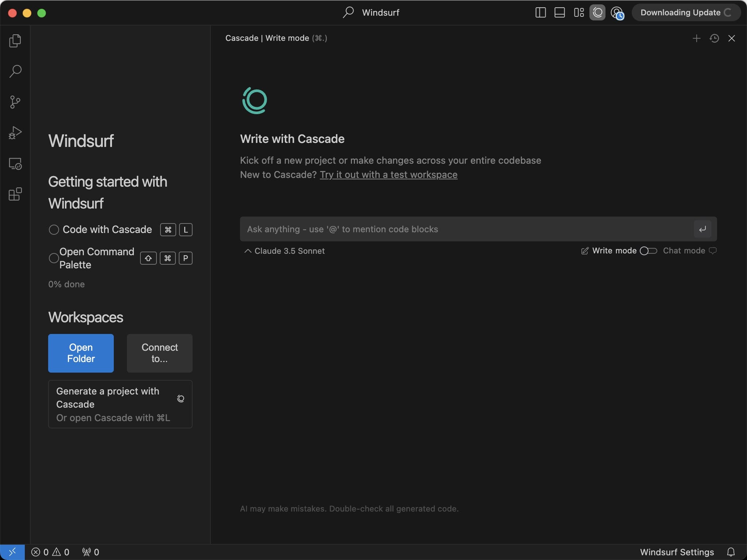This screenshot has height=560, width=747.
Task: Toggle the Cascade panel icon in title bar
Action: (x=597, y=12)
